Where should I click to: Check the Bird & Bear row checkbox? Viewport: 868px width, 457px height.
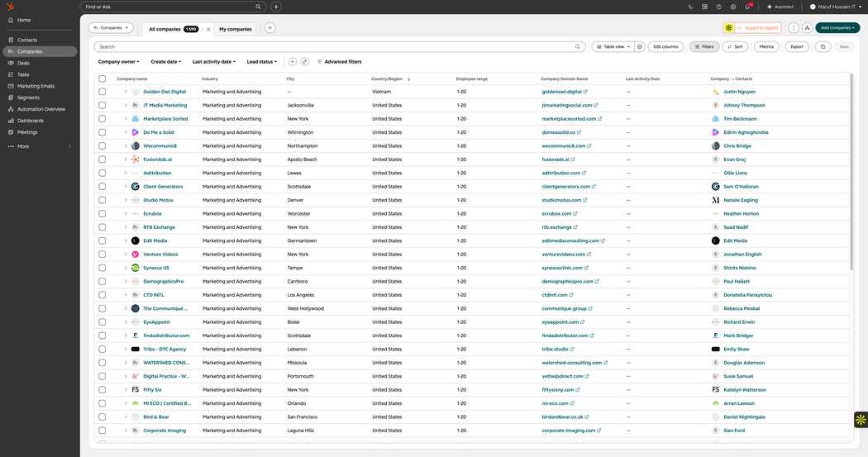point(103,417)
